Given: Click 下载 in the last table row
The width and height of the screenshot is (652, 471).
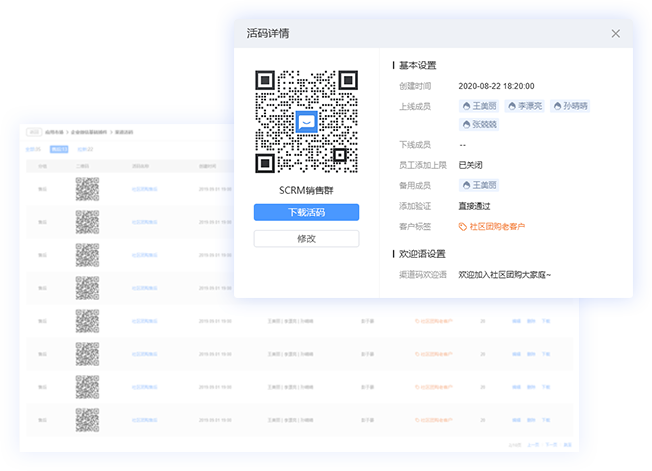Looking at the screenshot, I should click(546, 420).
